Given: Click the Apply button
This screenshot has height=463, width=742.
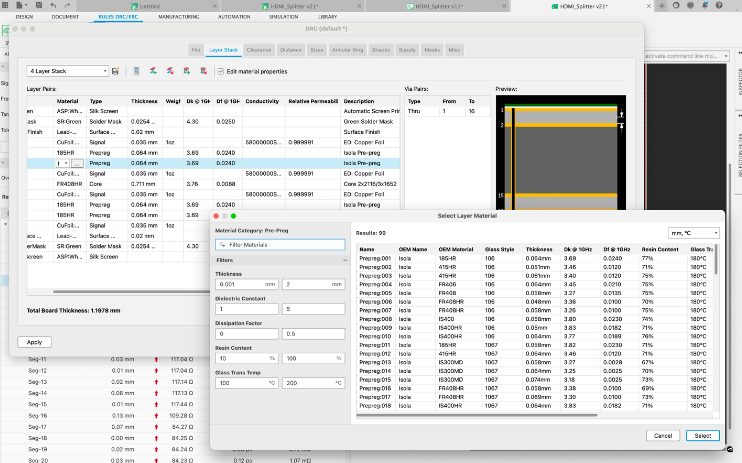Looking at the screenshot, I should pos(34,342).
